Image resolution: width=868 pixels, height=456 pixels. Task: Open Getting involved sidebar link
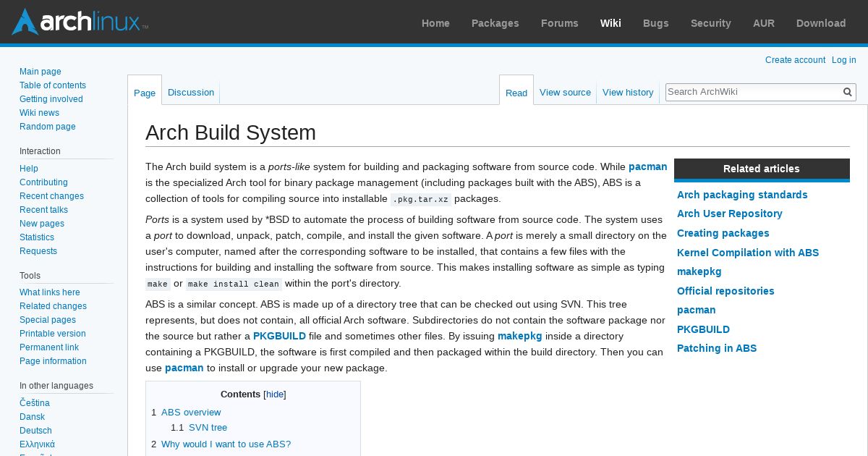(x=51, y=99)
